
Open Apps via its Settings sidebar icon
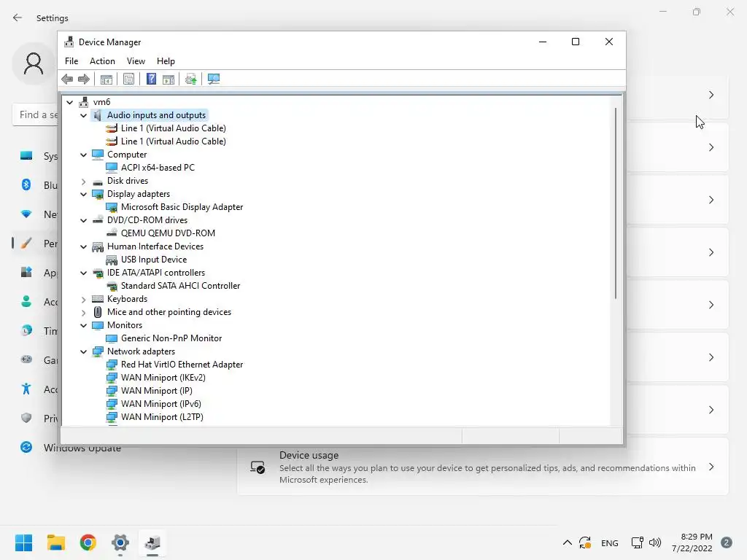click(26, 273)
